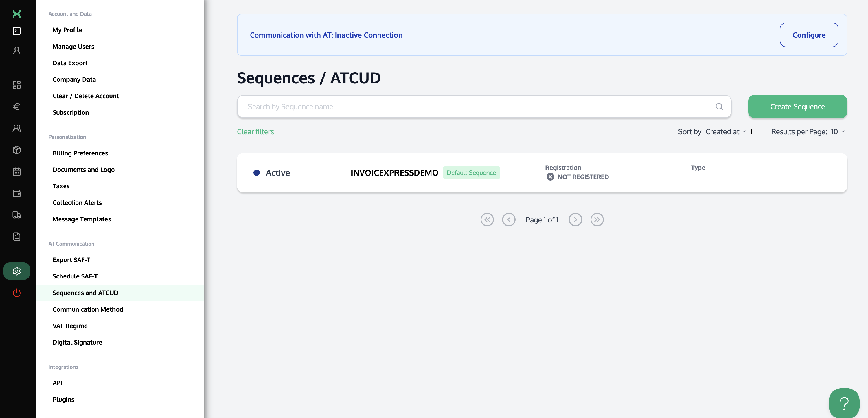Open Billing Preferences settings

pos(80,153)
